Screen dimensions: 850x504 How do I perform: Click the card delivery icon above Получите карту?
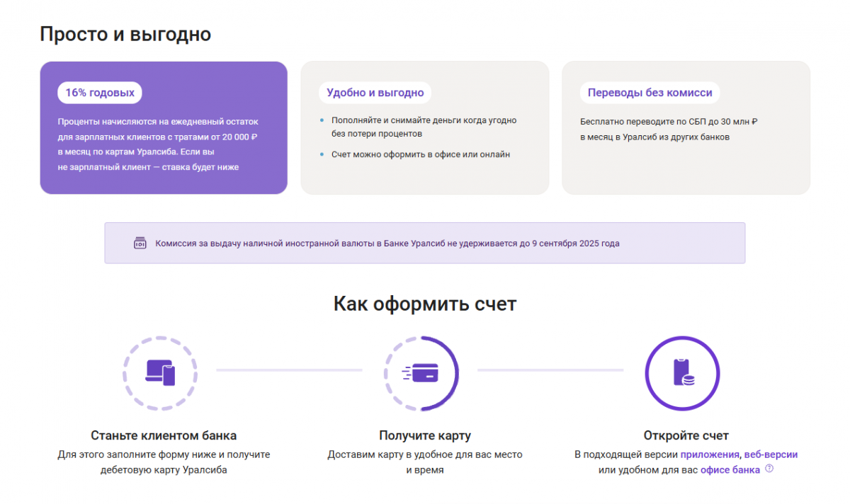[420, 372]
